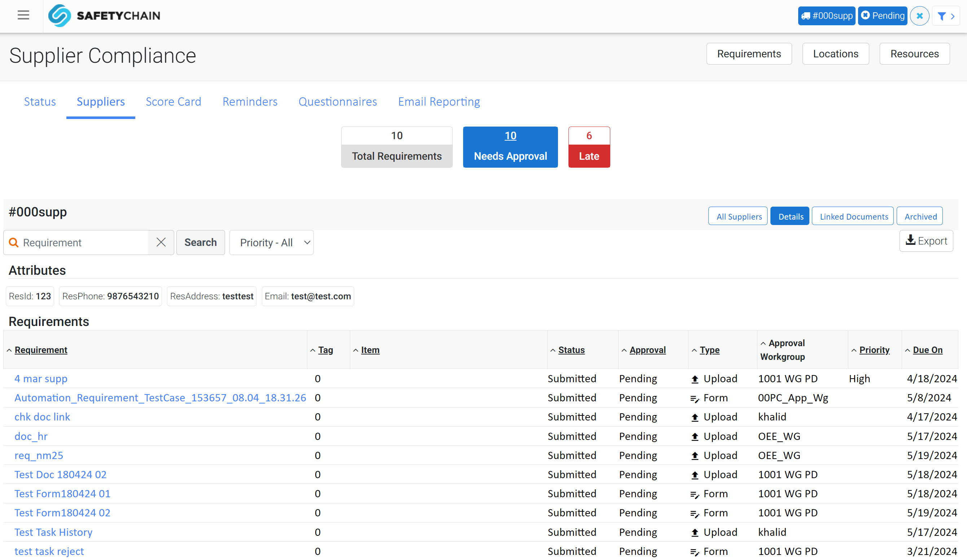The image size is (967, 560).
Task: Open Test Form180424 02 requirement
Action: pos(62,513)
